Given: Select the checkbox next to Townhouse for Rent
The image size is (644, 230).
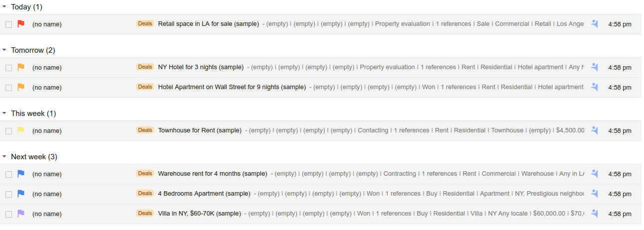Looking at the screenshot, I should (8, 131).
